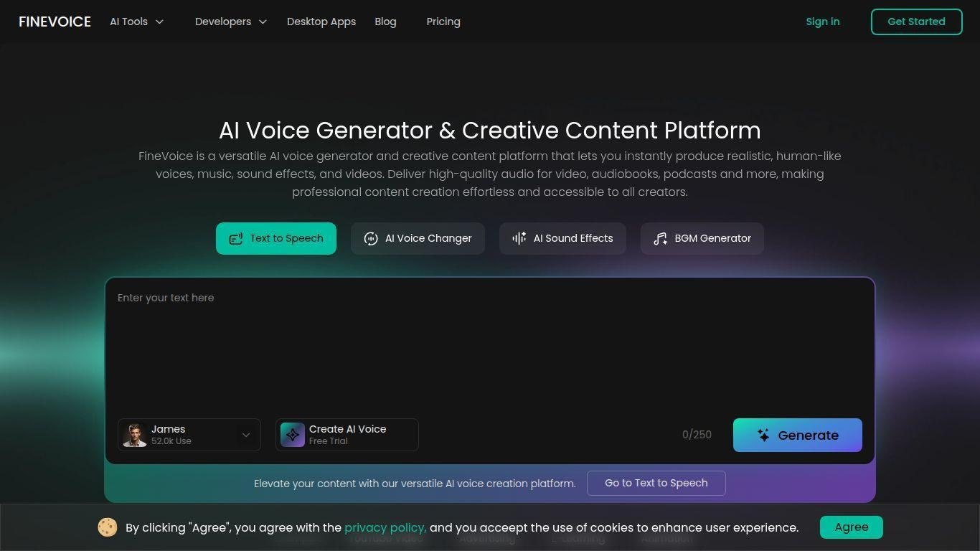The height and width of the screenshot is (551, 980).
Task: Click the FINEVOICE logo
Action: 55,22
